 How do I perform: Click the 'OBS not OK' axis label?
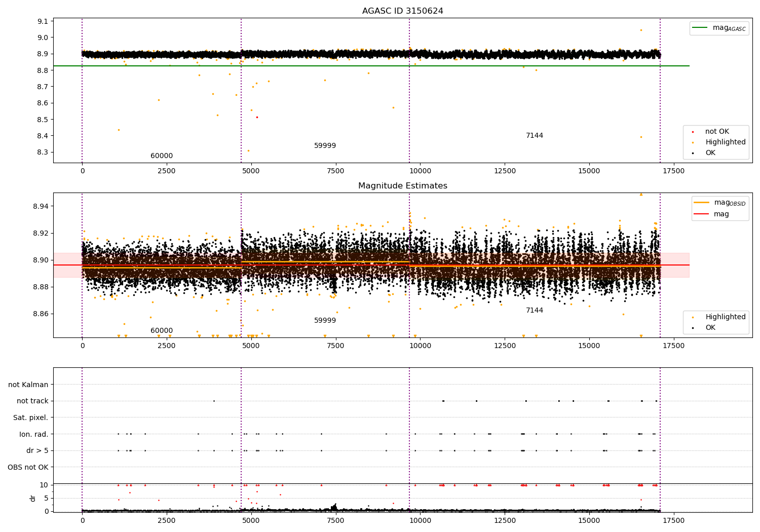28,468
